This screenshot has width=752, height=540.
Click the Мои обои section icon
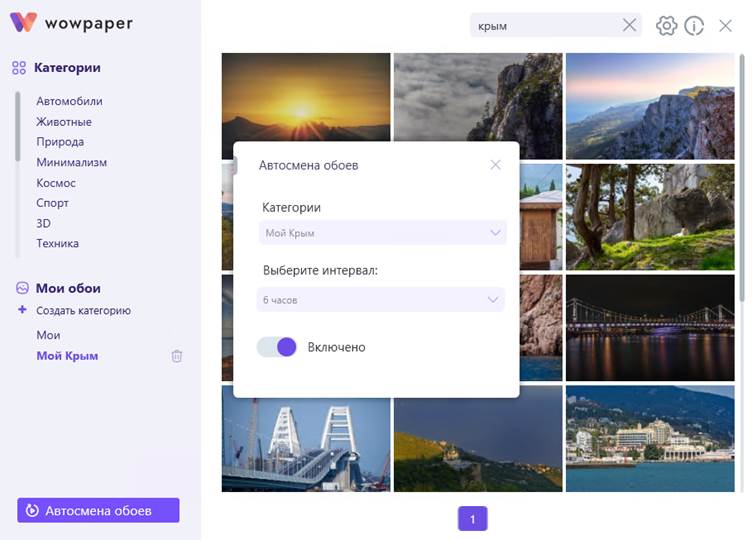[x=21, y=288]
